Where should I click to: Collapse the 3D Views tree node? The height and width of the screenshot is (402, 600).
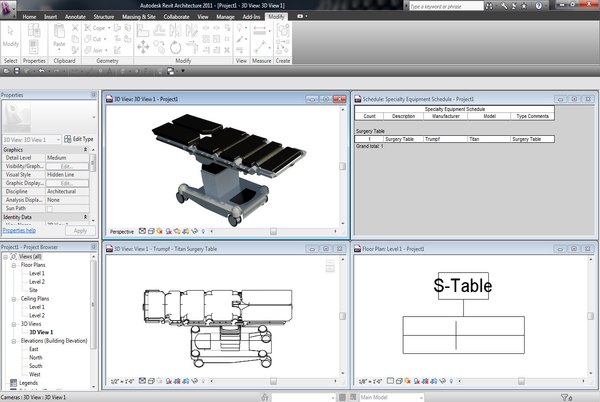pos(14,324)
